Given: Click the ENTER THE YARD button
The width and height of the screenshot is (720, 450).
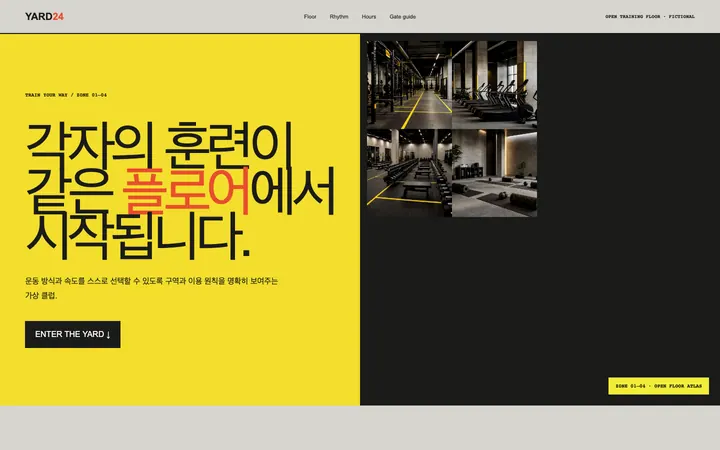Looking at the screenshot, I should coord(73,334).
